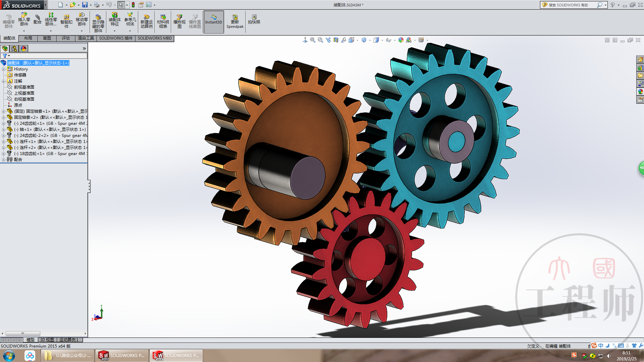The width and height of the screenshot is (644, 362).
Task: Click Zoom to Area icon in view toolbar
Action: pos(320,40)
